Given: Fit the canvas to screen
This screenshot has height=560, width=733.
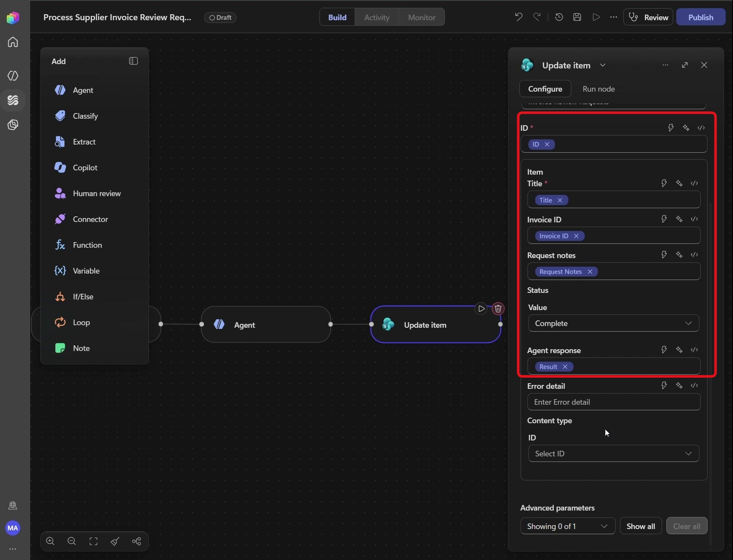Looking at the screenshot, I should coord(93,542).
